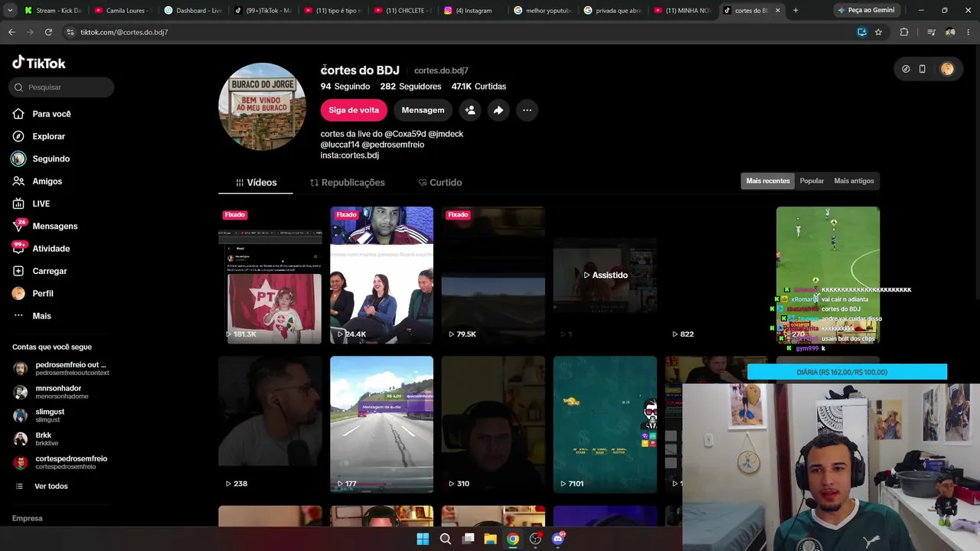
Task: Open the three-dot profile options menu
Action: coord(527,110)
